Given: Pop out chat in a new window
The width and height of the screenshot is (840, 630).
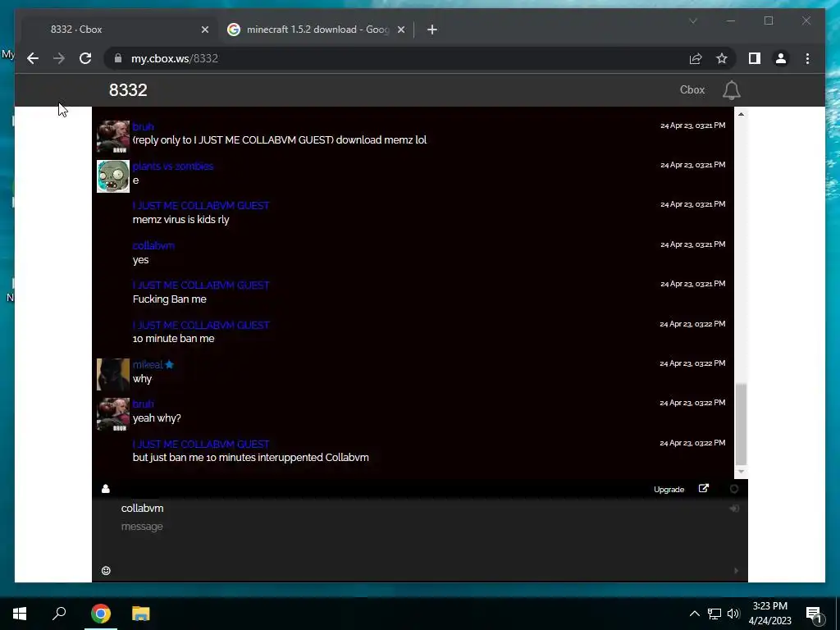Looking at the screenshot, I should point(704,488).
